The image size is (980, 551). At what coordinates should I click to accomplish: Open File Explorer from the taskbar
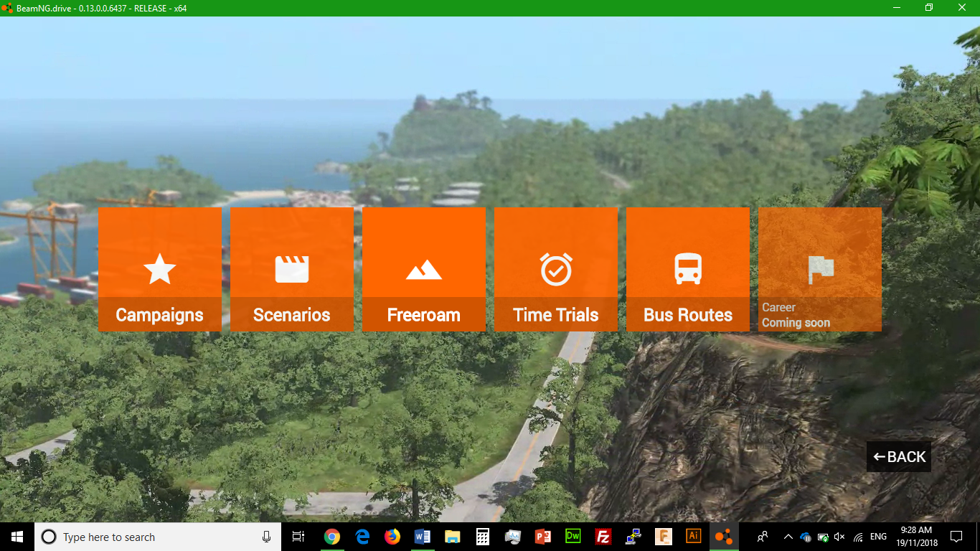pyautogui.click(x=453, y=537)
